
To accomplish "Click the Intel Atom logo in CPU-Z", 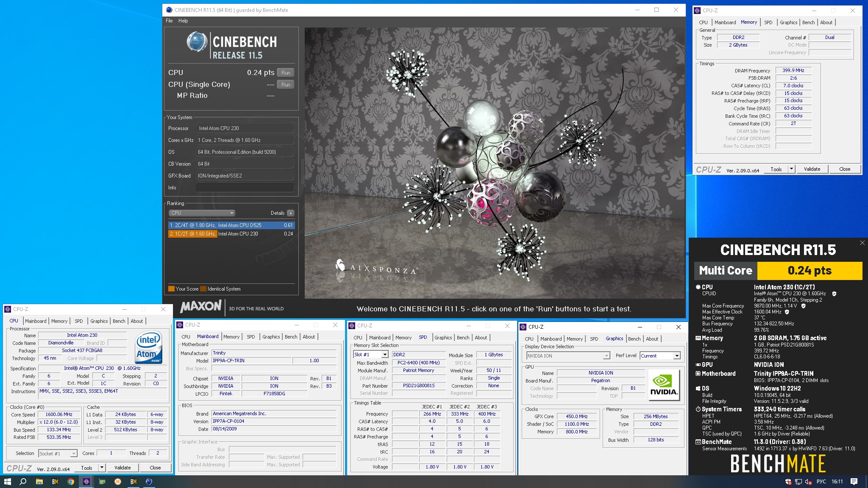I will tap(149, 348).
